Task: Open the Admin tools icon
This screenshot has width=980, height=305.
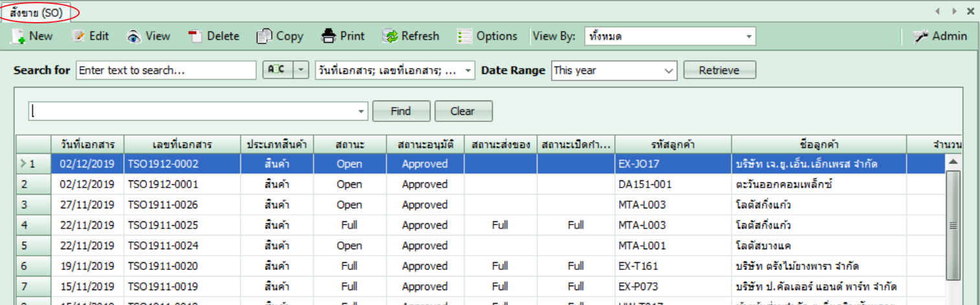Action: click(x=920, y=36)
